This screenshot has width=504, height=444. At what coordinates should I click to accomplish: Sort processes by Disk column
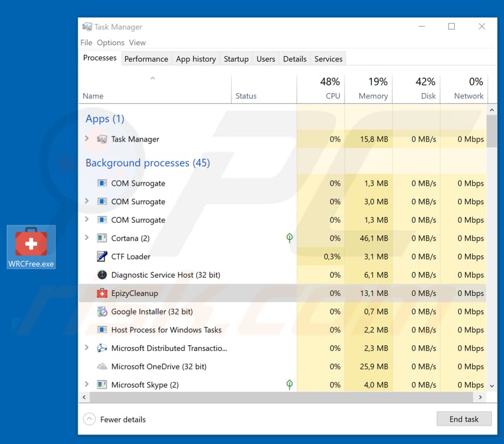point(416,89)
